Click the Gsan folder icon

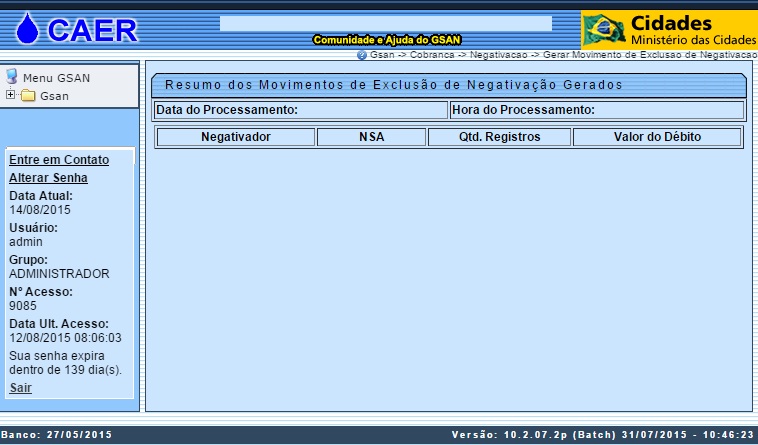pos(28,96)
